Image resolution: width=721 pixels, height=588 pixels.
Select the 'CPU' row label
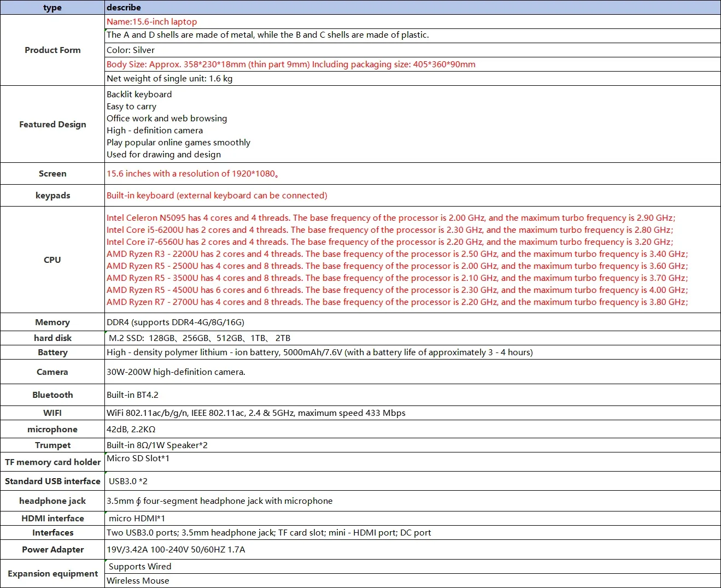pos(52,260)
